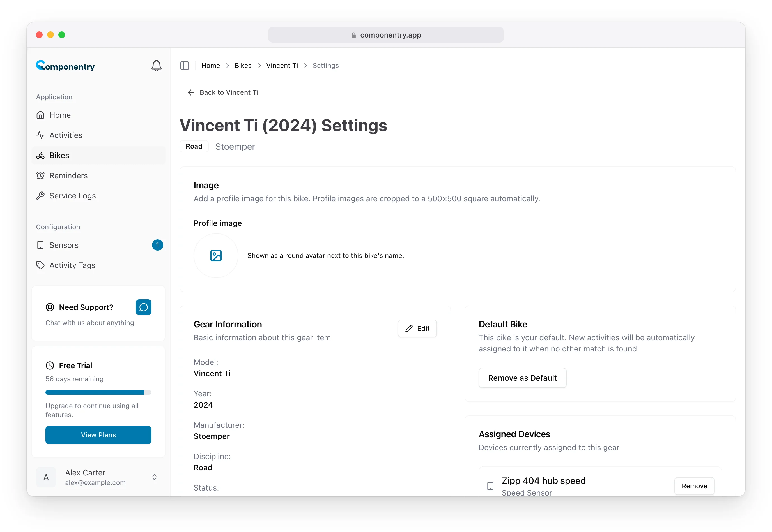Remove the Zipp 404 hub speed device
This screenshot has width=772, height=532.
tap(694, 486)
